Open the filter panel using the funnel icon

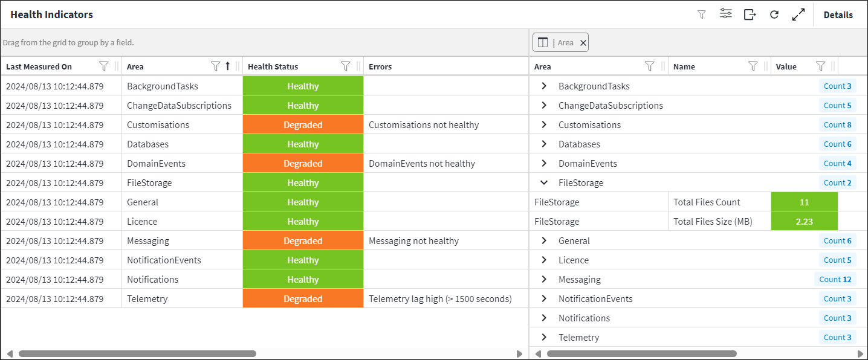tap(702, 14)
